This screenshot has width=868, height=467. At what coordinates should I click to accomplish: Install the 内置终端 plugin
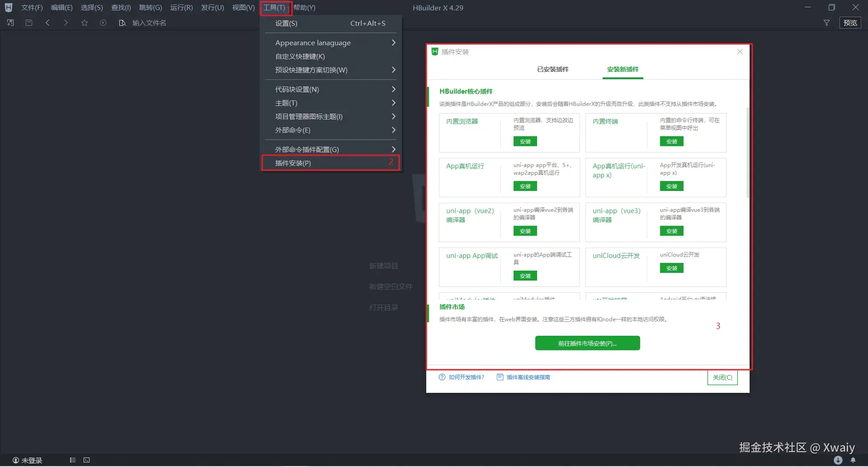(671, 141)
